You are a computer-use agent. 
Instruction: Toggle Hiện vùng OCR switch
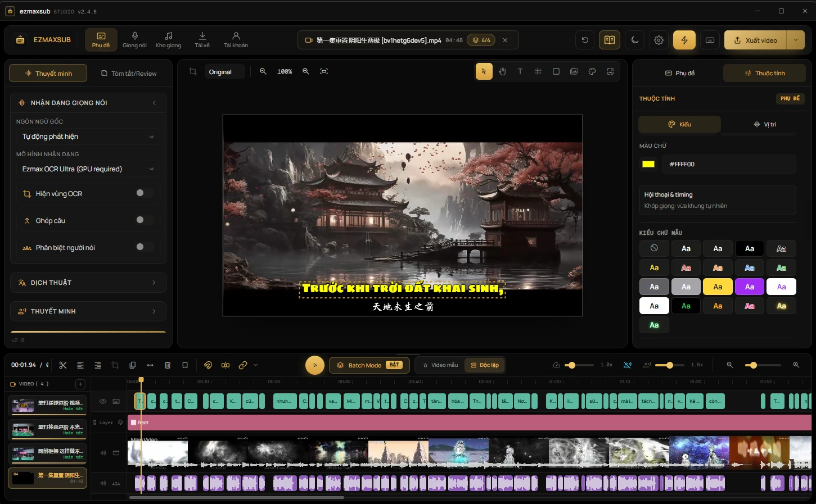click(144, 193)
